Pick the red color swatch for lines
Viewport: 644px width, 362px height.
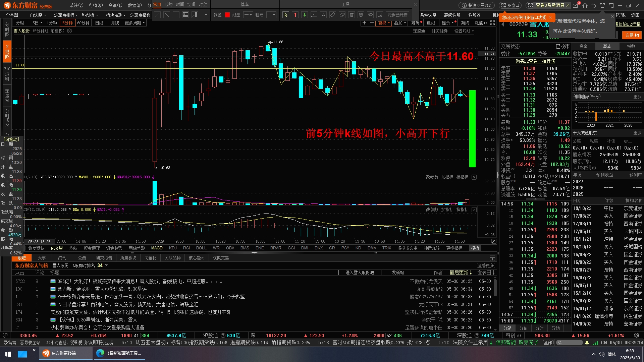(x=227, y=15)
